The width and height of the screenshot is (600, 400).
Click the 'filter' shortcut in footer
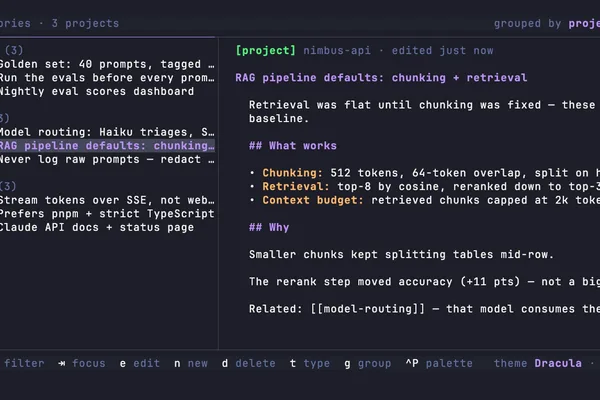[x=24, y=363]
